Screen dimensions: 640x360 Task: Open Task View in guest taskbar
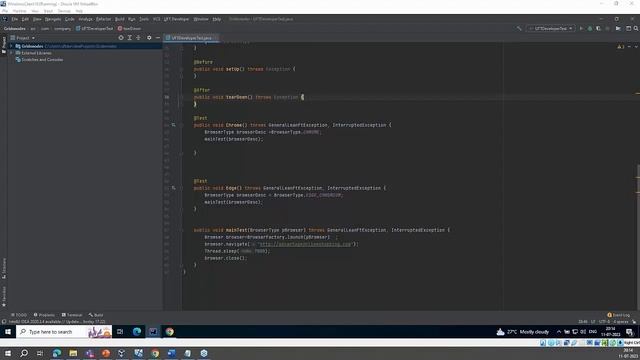pos(120,331)
